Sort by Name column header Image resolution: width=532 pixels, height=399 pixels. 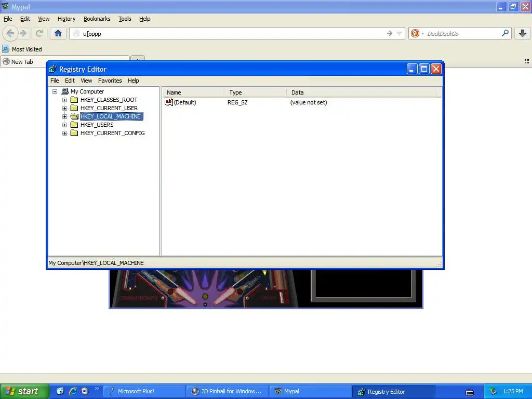193,92
